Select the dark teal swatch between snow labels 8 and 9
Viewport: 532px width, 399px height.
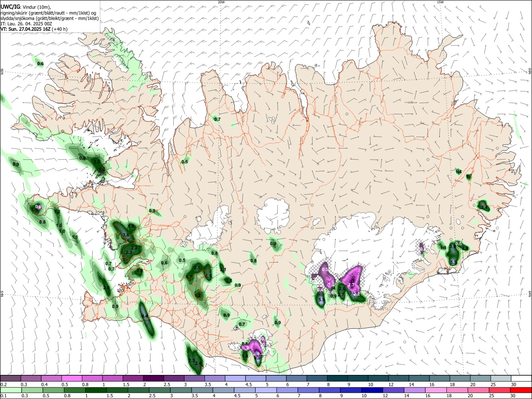[x=337, y=378]
